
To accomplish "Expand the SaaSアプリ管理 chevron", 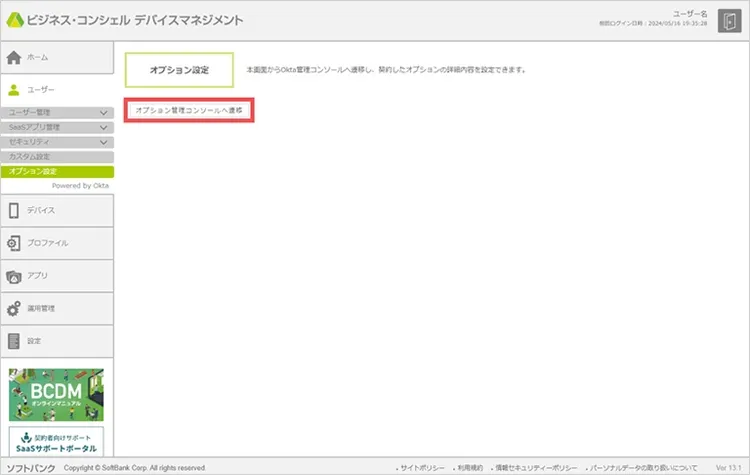I will [103, 128].
